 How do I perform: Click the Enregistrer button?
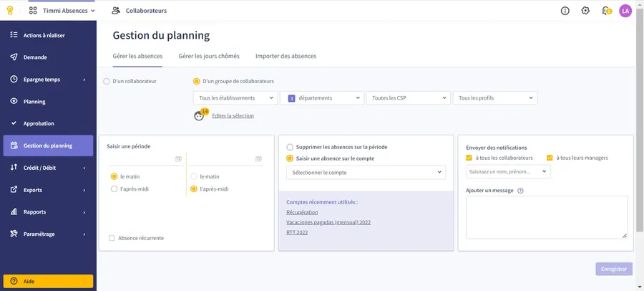[x=614, y=269]
